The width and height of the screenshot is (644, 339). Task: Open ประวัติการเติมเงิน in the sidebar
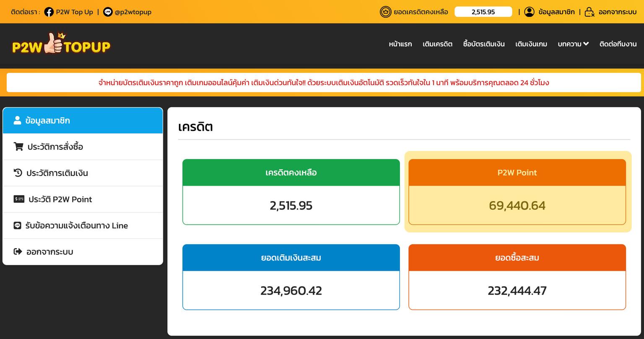click(x=83, y=173)
